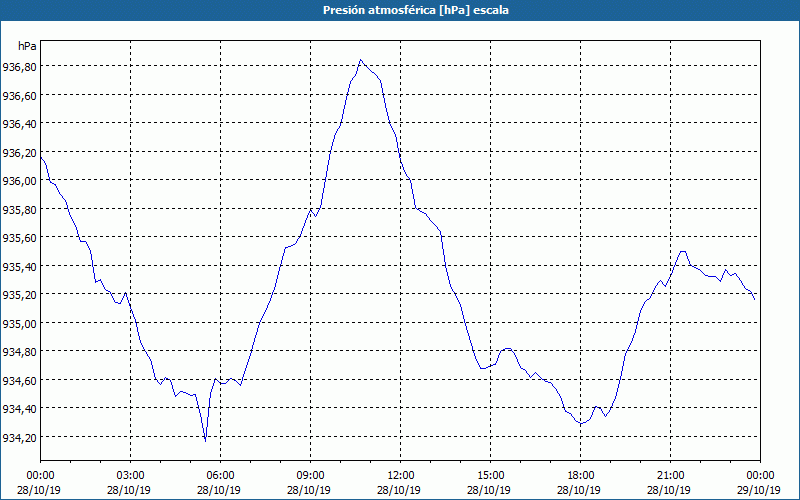
Task: Click the 934,60 y-axis value
Action: coord(19,380)
